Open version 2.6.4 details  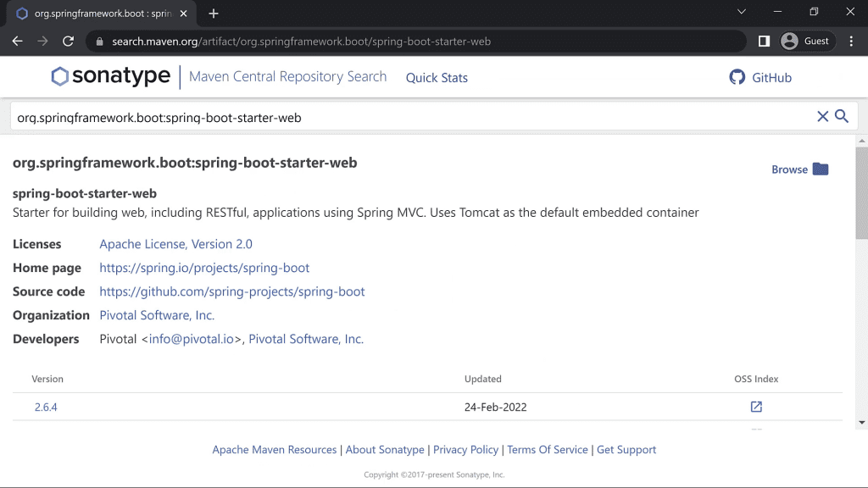(x=46, y=408)
